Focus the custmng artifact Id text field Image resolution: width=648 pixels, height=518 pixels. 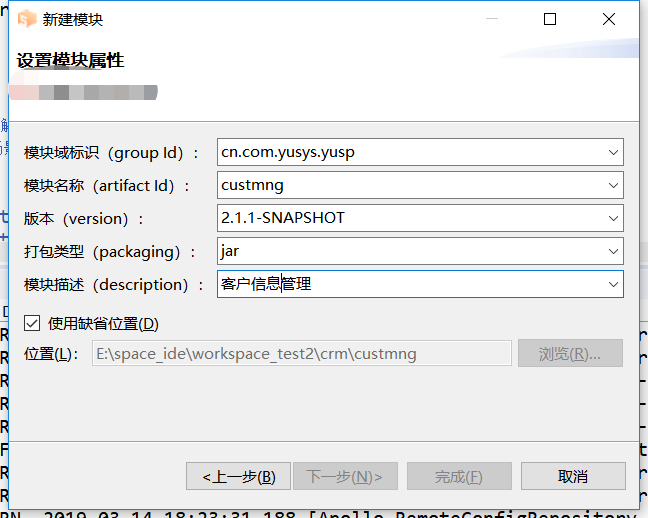[410, 186]
